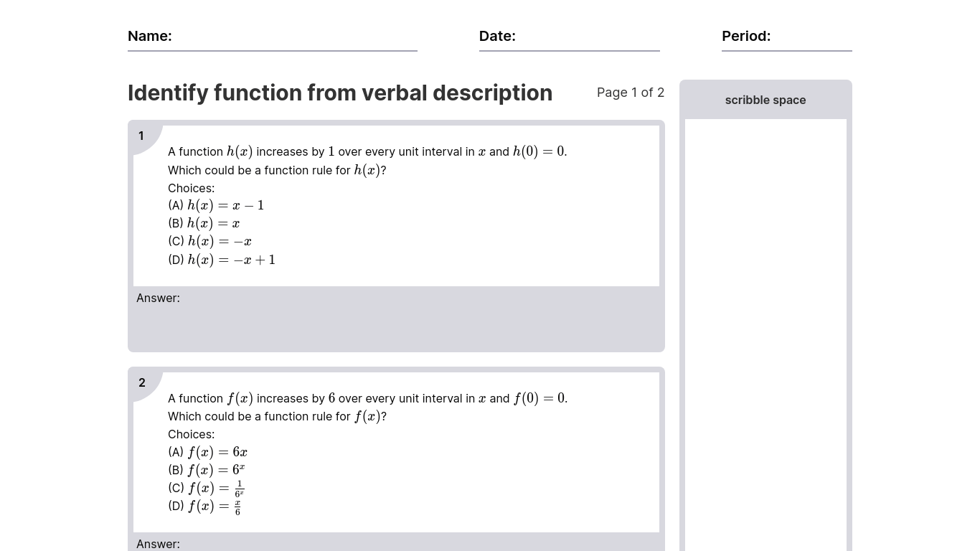Select choice (A) f(x) = 6x

click(208, 452)
